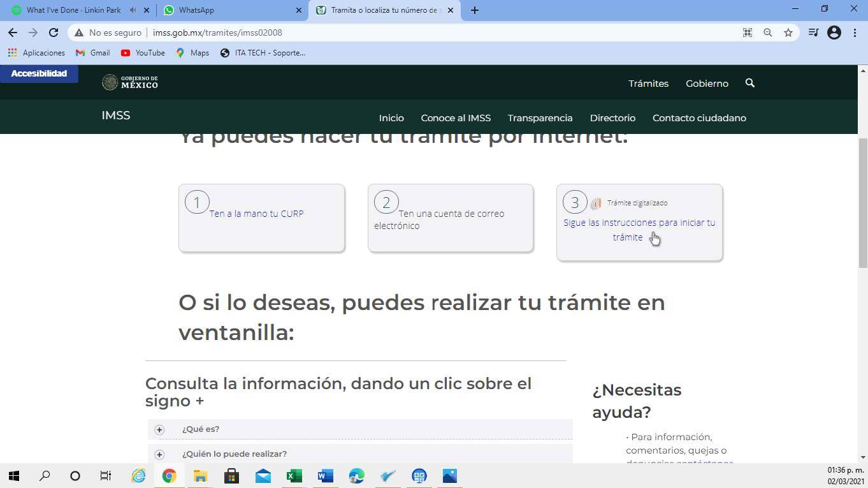Open the blue checkmark app in taskbar
Image resolution: width=868 pixels, height=488 pixels.
tap(387, 476)
